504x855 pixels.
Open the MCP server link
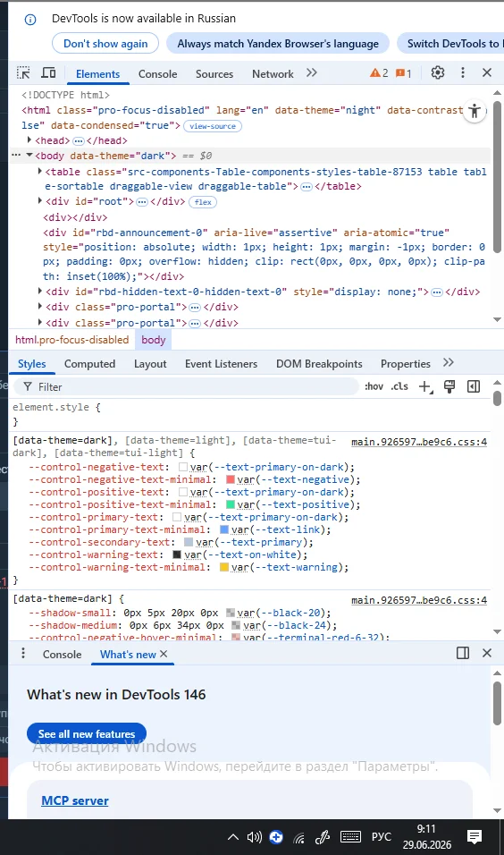point(75,800)
